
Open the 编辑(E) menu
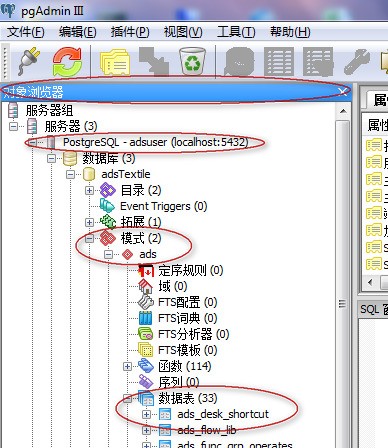point(78,32)
